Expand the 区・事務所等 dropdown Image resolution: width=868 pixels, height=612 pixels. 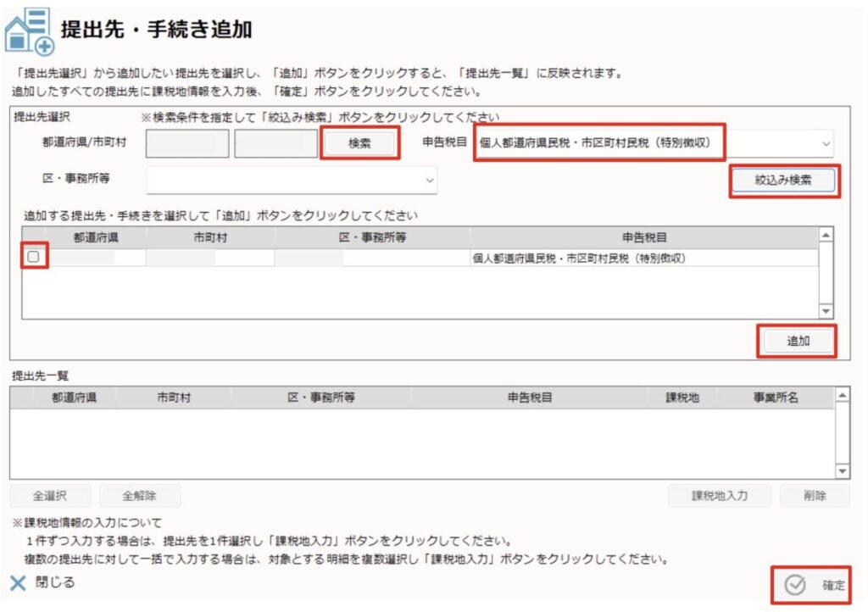[x=430, y=180]
